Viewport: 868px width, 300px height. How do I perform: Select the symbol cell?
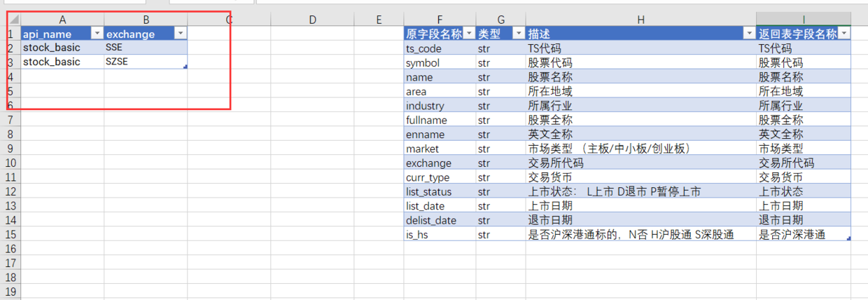[x=440, y=63]
